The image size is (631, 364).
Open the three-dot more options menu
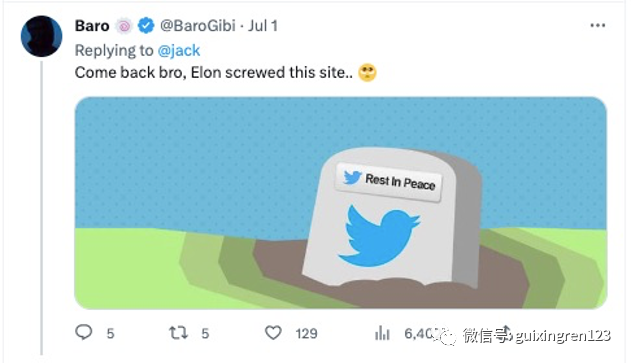click(598, 25)
